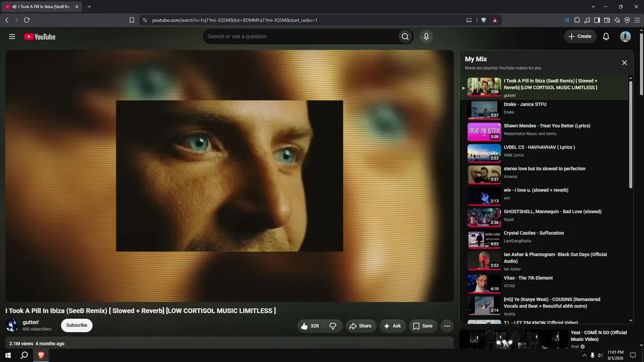Screen dimensions: 644x362
Task: Select the I Took A Pill In Ibiza tab
Action: click(42, 7)
